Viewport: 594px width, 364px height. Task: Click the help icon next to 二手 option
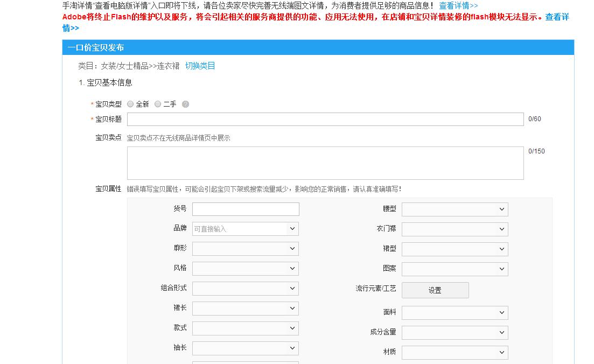tap(185, 104)
